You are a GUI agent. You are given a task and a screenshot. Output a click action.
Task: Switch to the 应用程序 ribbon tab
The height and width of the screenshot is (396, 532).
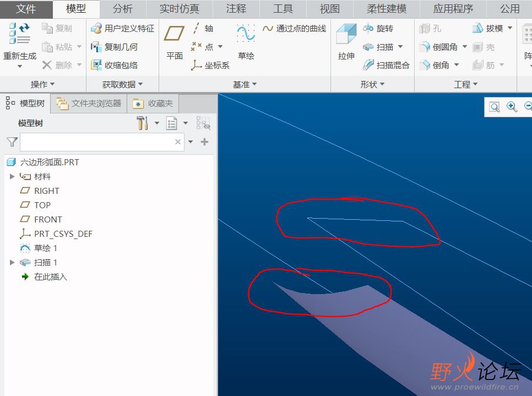pyautogui.click(x=453, y=9)
